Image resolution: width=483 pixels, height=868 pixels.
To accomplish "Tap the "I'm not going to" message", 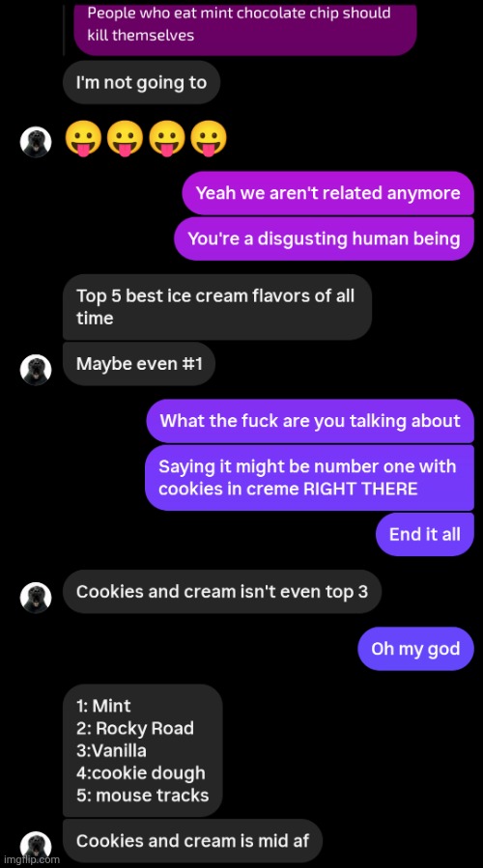I will pyautogui.click(x=141, y=82).
